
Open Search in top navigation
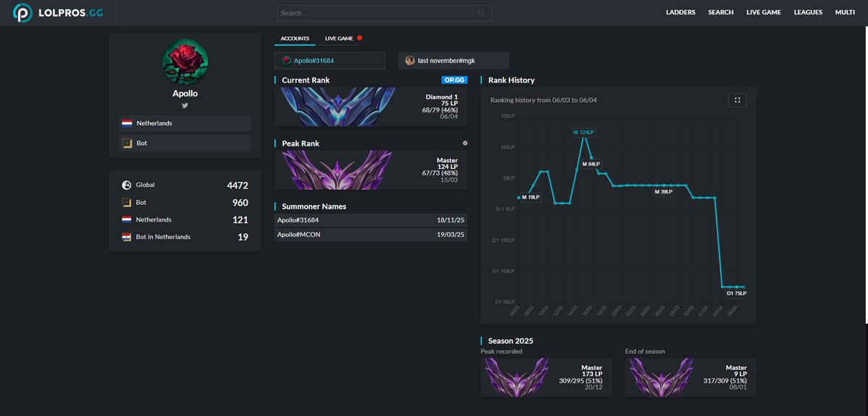721,12
